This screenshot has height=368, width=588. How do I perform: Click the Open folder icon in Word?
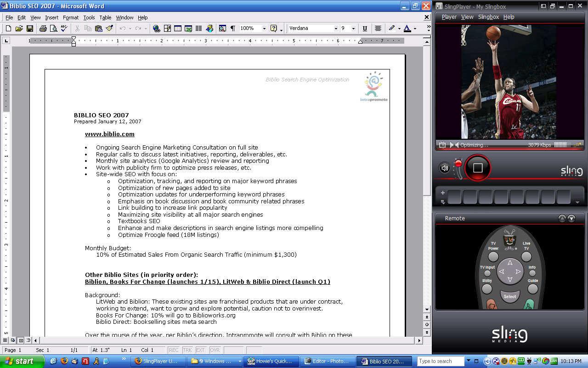click(x=19, y=29)
